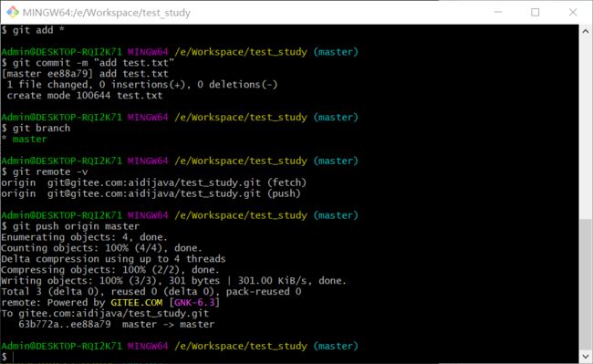Screen dimensions: 593x364
Task: Click the "$ git remote -v" command
Action: click(45, 172)
